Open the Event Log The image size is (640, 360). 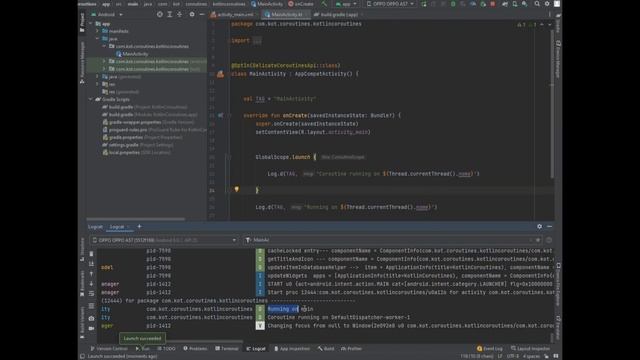coord(490,349)
